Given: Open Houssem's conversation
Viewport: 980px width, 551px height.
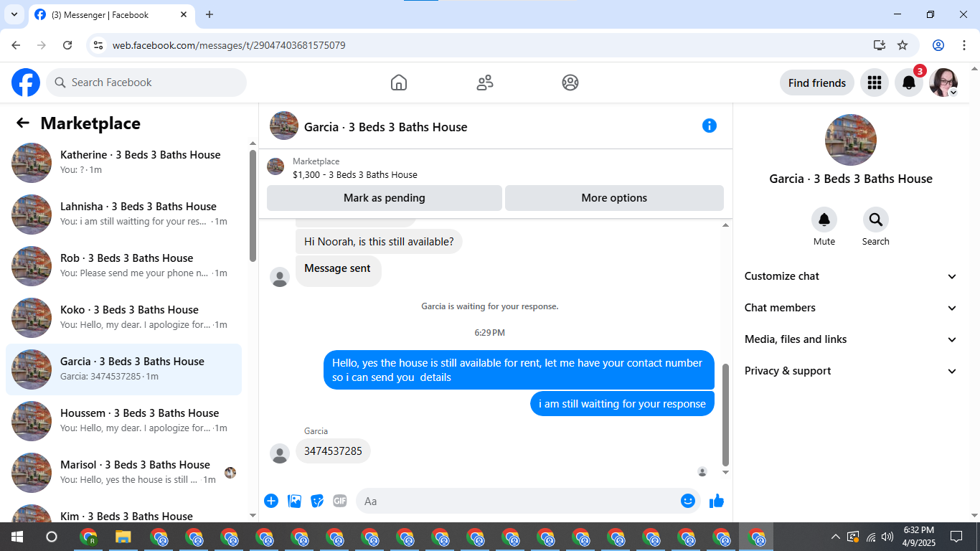Looking at the screenshot, I should (x=124, y=420).
